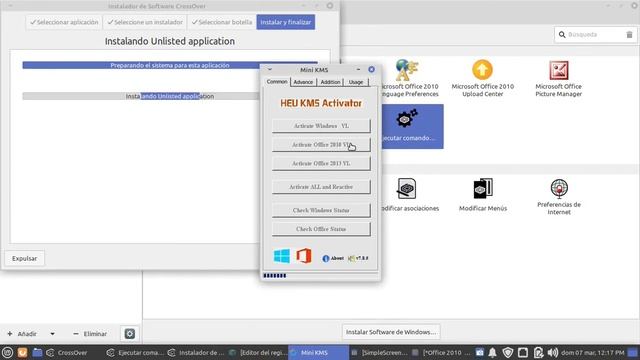Image resolution: width=640 pixels, height=360 pixels.
Task: Go to Seleccione un instalador step
Action: (x=145, y=22)
